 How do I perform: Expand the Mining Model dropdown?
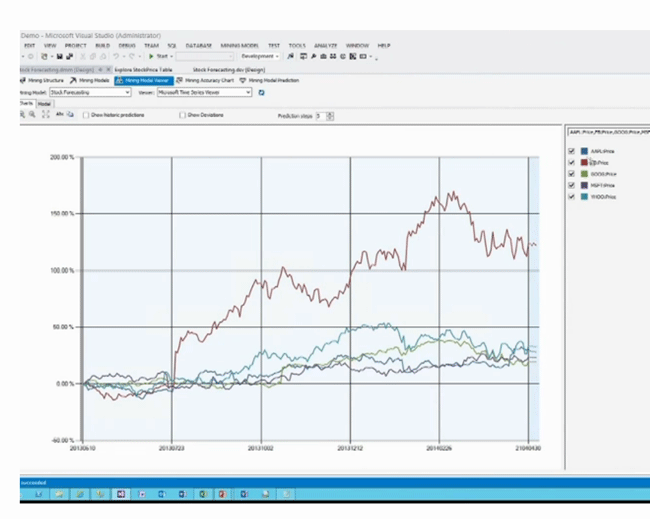pyautogui.click(x=127, y=92)
